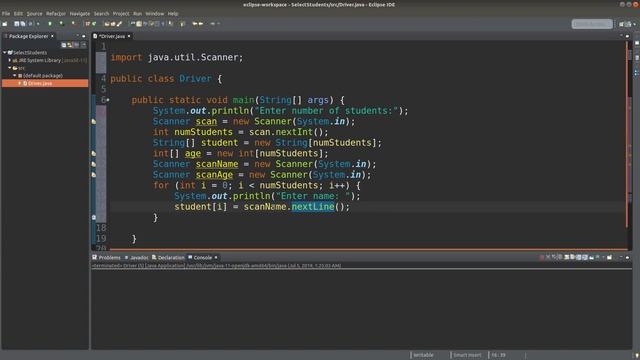The height and width of the screenshot is (360, 640).
Task: Open the File menu
Action: (x=6, y=13)
